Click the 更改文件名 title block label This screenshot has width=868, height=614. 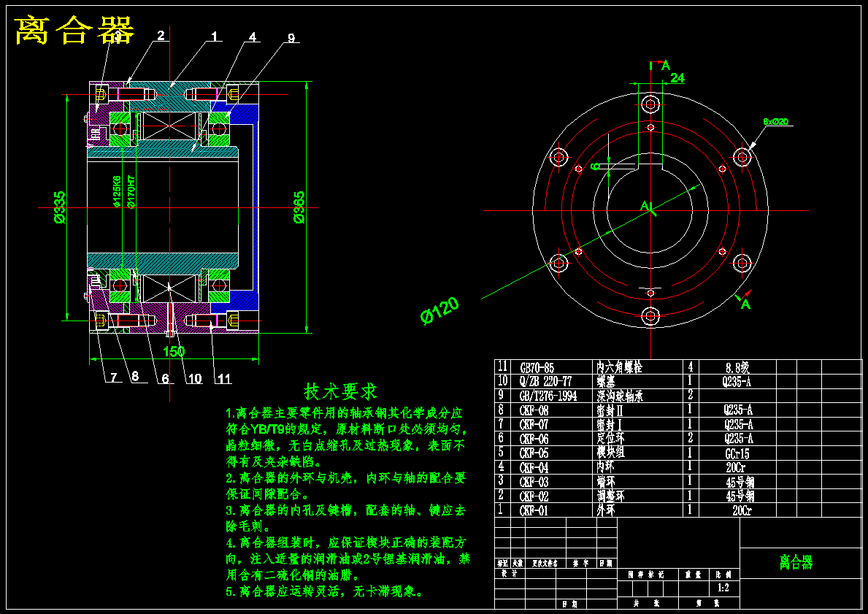tap(545, 563)
